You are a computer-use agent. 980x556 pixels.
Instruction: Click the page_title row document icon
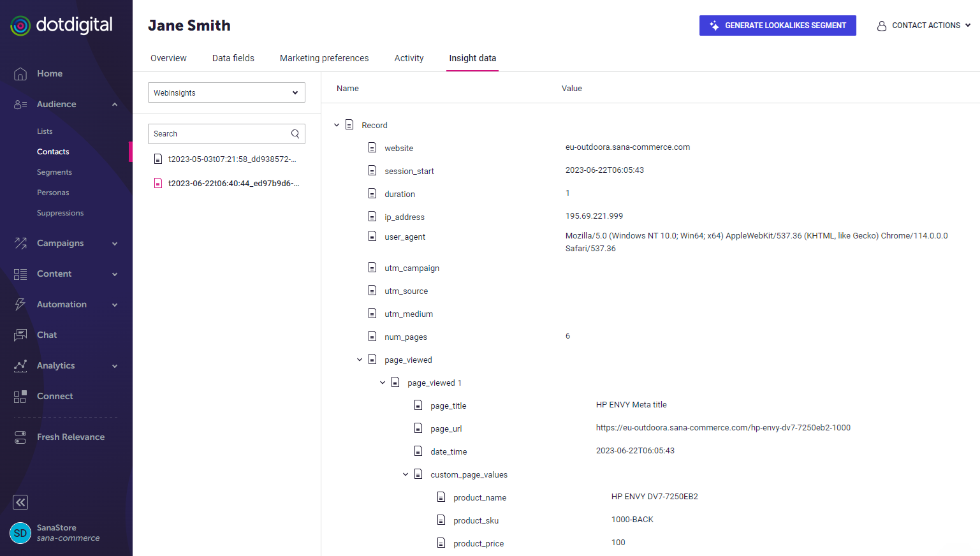pyautogui.click(x=418, y=406)
